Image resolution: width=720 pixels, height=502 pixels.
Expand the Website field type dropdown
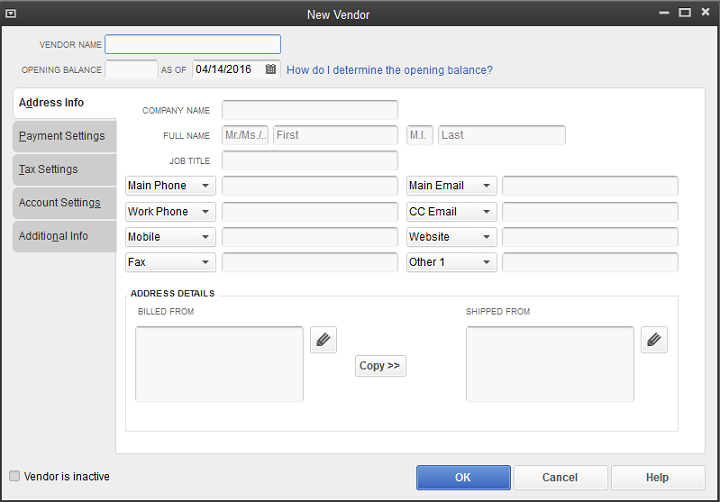click(x=451, y=237)
